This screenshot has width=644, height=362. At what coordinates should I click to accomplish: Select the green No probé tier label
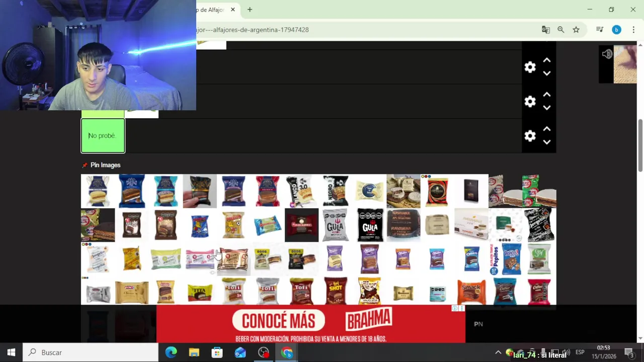click(x=103, y=136)
